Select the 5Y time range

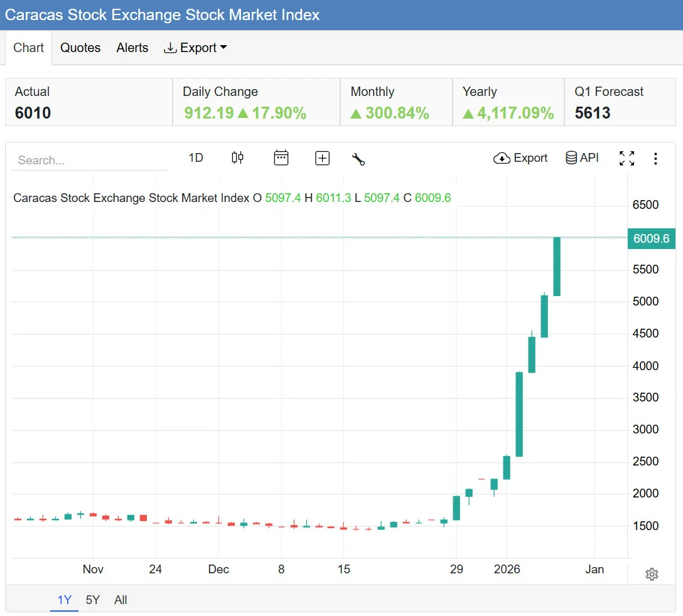pyautogui.click(x=93, y=600)
